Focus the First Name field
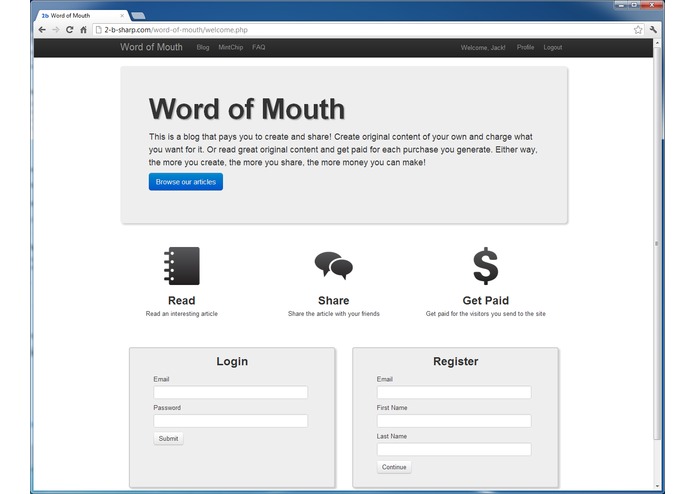The image size is (695, 494). (x=454, y=420)
